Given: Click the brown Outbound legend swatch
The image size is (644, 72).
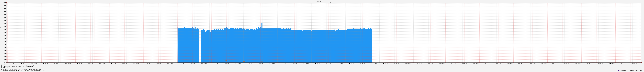Looking at the screenshot, I should (2, 69).
